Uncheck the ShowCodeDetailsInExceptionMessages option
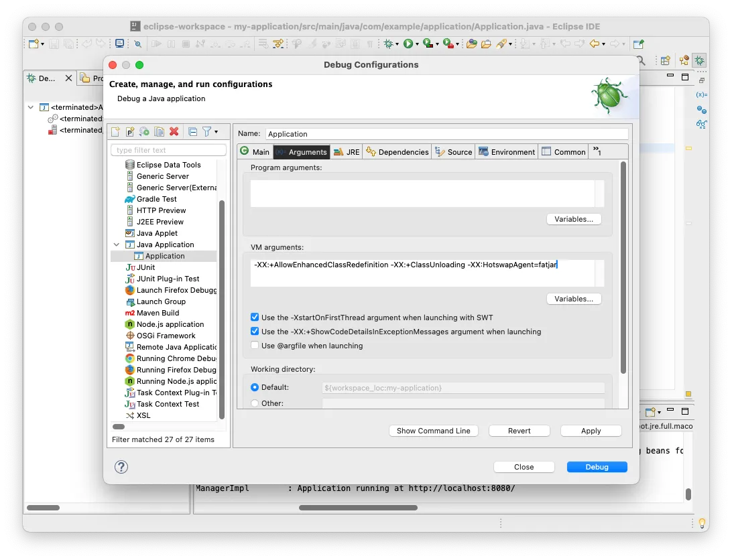Image resolution: width=732 pixels, height=560 pixels. [x=255, y=331]
